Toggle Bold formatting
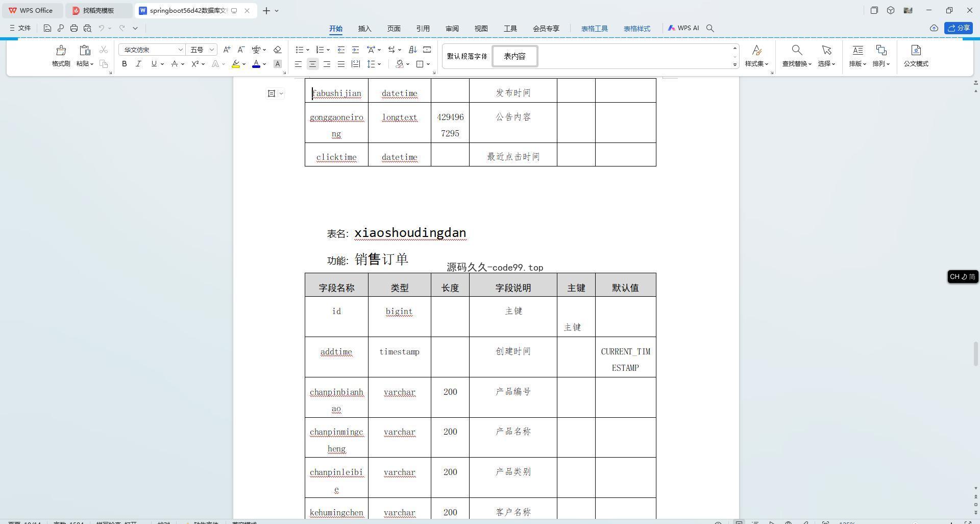Viewport: 980px width, 524px height. coord(124,64)
